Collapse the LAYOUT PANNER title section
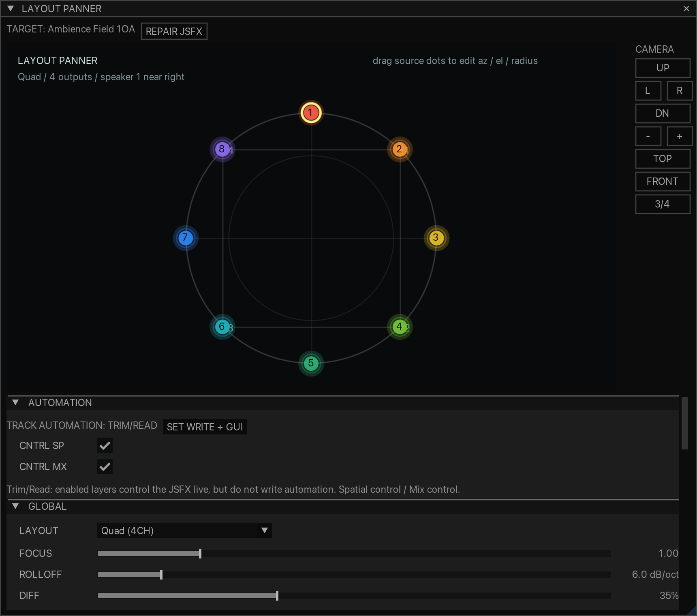Image resolution: width=697 pixels, height=616 pixels. [x=11, y=9]
